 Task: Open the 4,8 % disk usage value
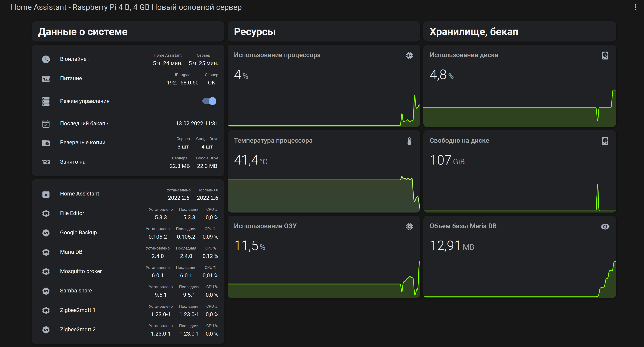click(442, 75)
